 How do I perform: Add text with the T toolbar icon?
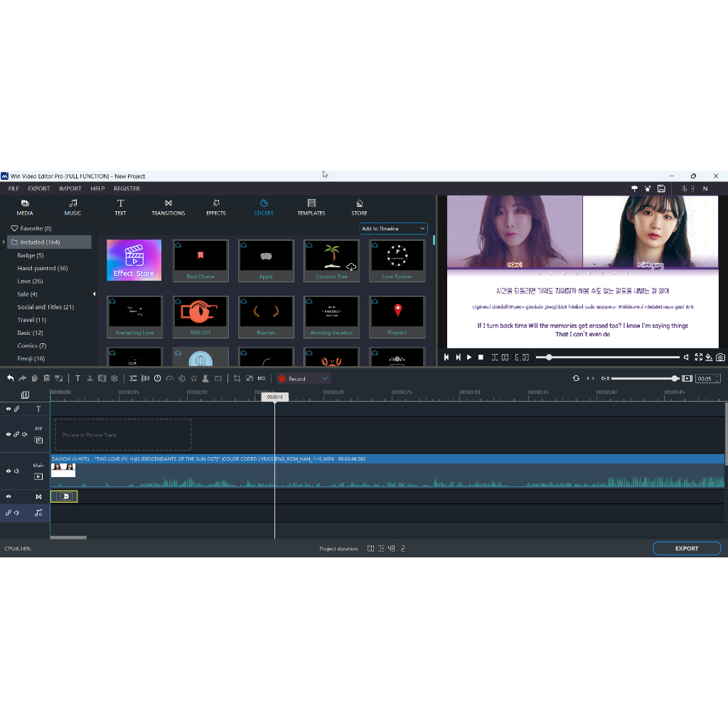pos(77,378)
